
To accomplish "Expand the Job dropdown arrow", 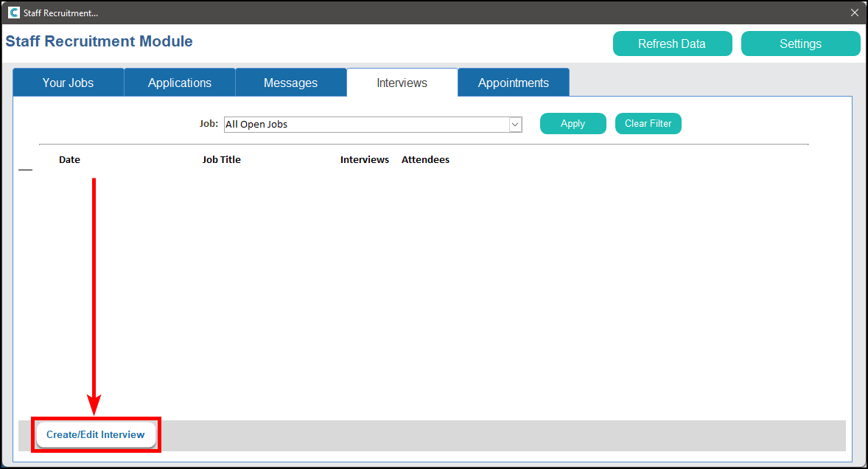I will pos(516,125).
